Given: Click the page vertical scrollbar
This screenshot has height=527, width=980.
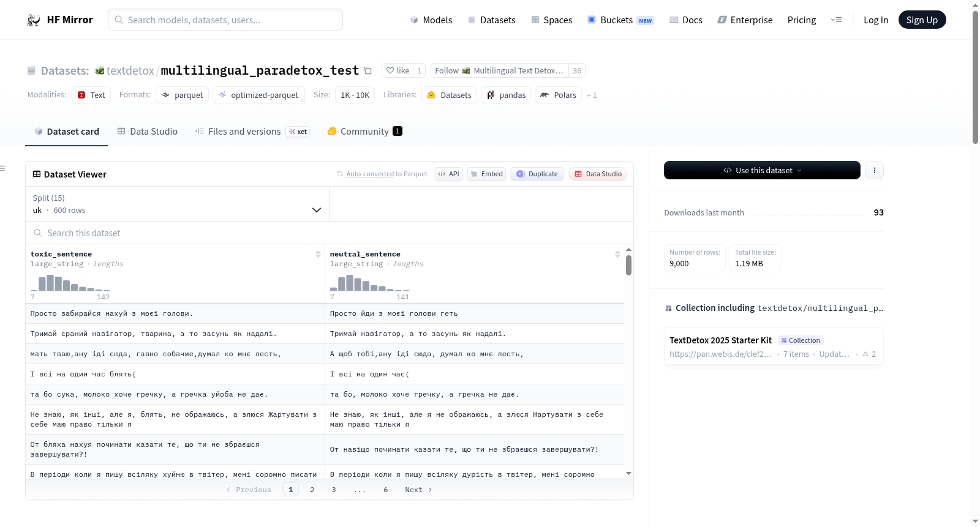Looking at the screenshot, I should (975, 77).
